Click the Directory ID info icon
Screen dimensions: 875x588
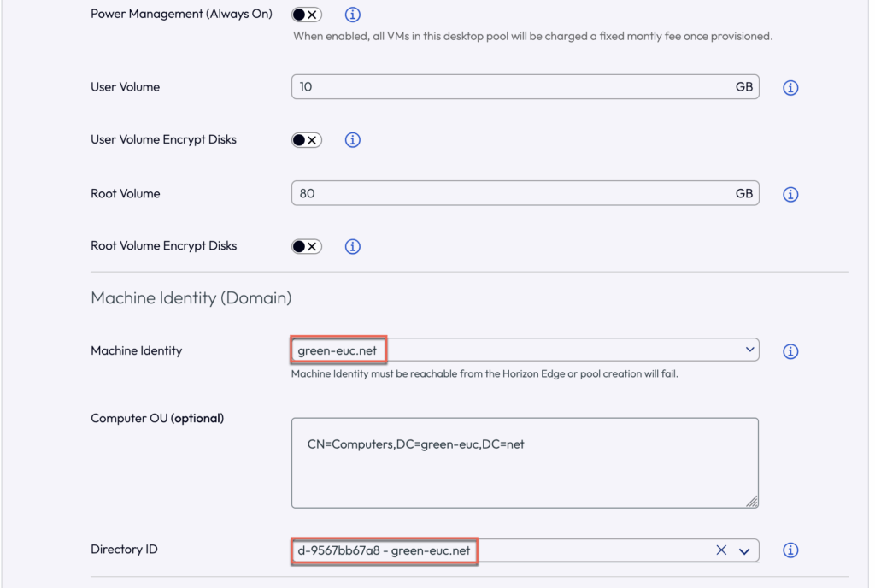790,550
